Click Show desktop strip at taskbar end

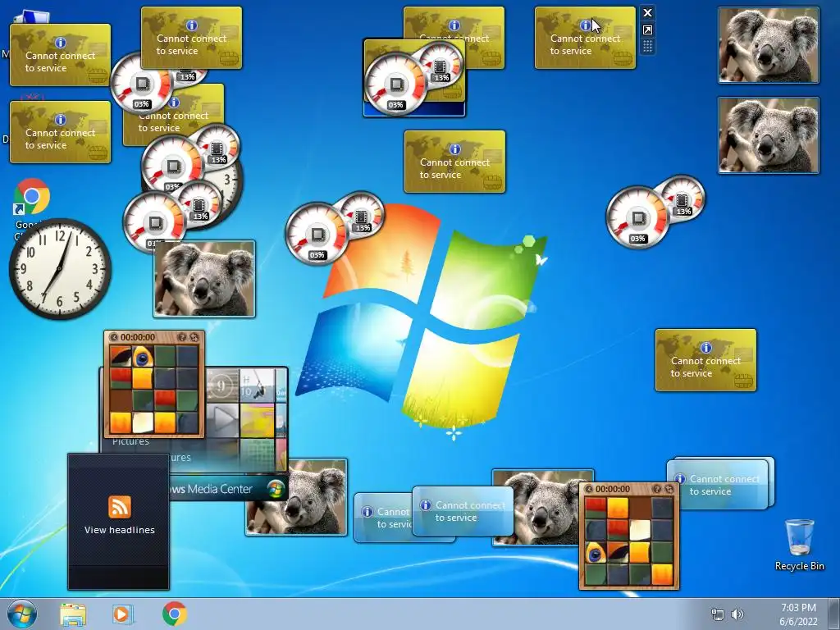point(834,614)
